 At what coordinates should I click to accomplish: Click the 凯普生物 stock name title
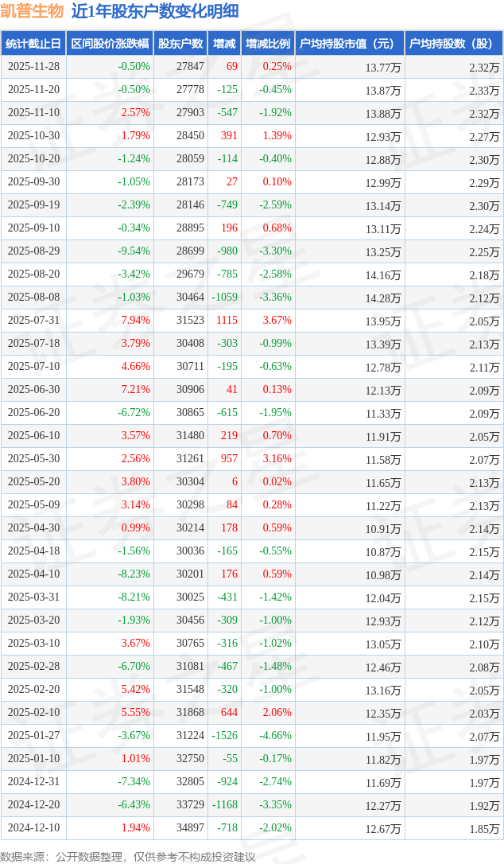pyautogui.click(x=32, y=11)
